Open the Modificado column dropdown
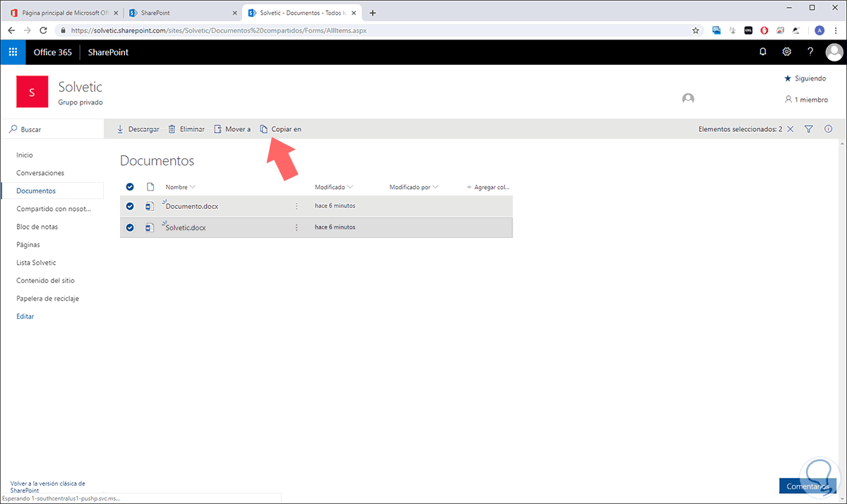This screenshot has height=504, width=847. 334,187
